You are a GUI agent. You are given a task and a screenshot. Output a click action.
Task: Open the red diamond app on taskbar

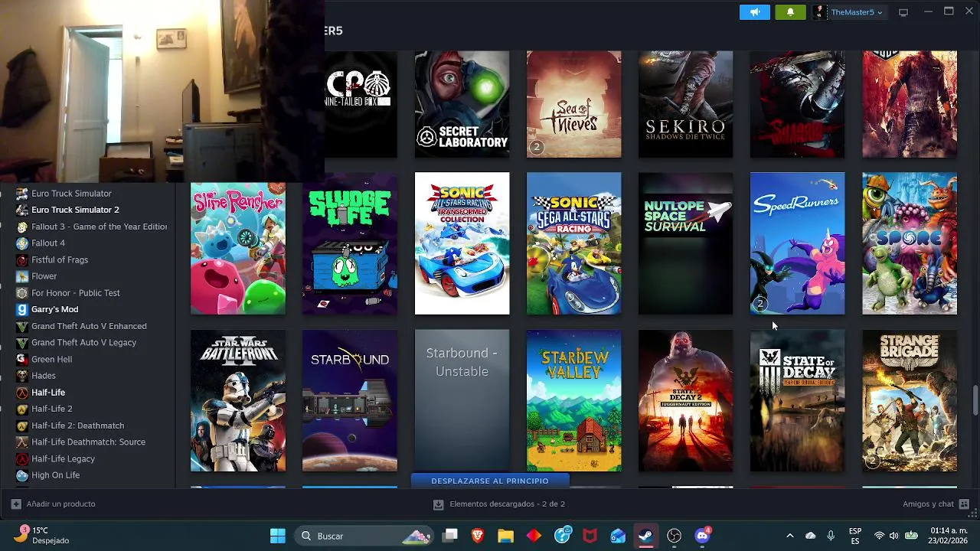(x=534, y=536)
